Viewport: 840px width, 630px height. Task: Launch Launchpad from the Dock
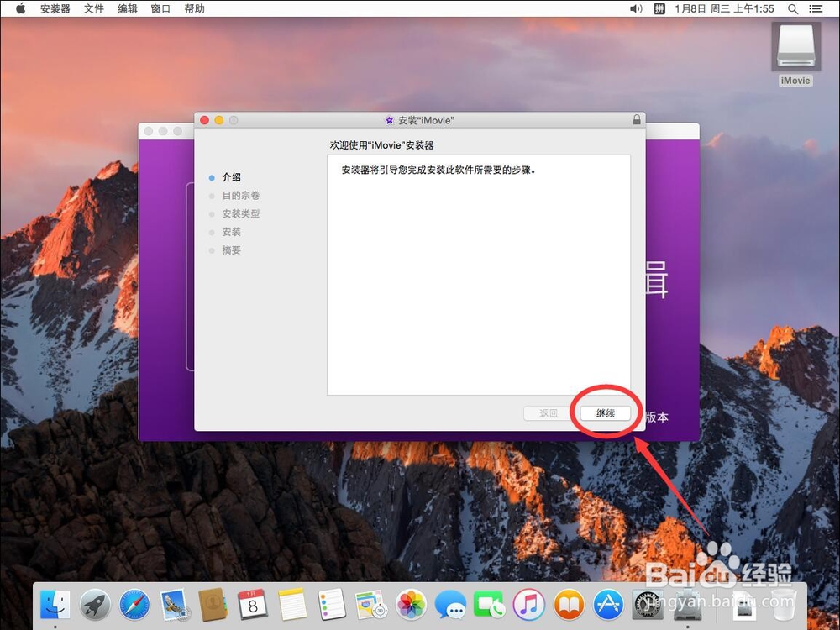pyautogui.click(x=95, y=605)
